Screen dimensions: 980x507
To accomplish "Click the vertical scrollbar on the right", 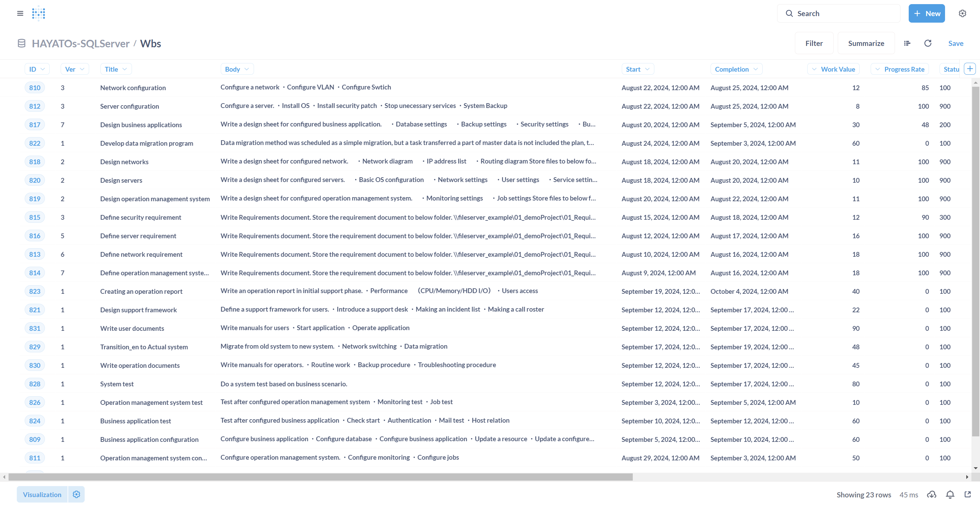I will click(976, 262).
